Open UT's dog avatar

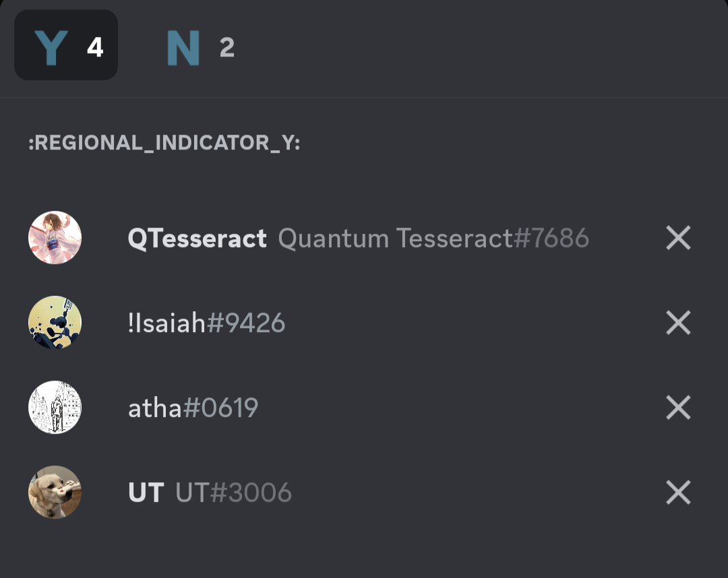(x=55, y=492)
